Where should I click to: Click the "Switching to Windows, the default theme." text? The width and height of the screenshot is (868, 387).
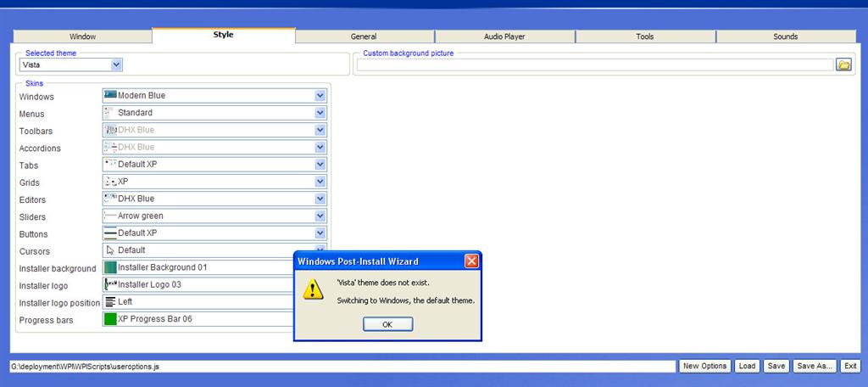click(x=406, y=300)
